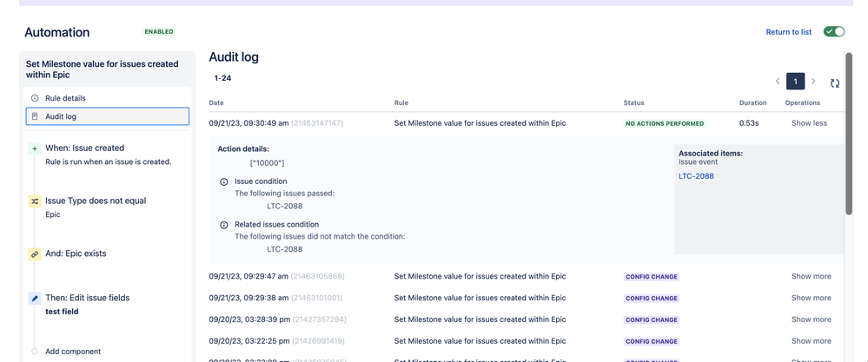The height and width of the screenshot is (362, 868).
Task: Click CONFIG CHANGE badge for 09:29:47 am entry
Action: (652, 277)
